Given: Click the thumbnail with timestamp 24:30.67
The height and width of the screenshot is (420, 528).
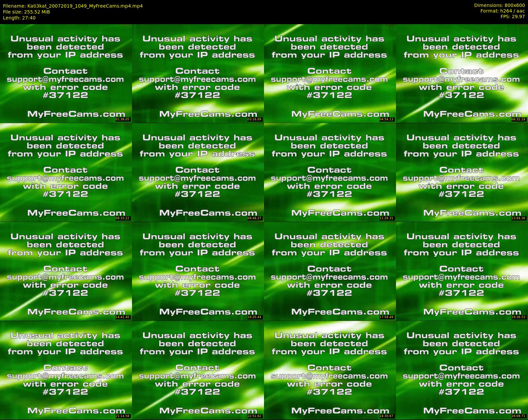Looking at the screenshot, I should 330,370.
